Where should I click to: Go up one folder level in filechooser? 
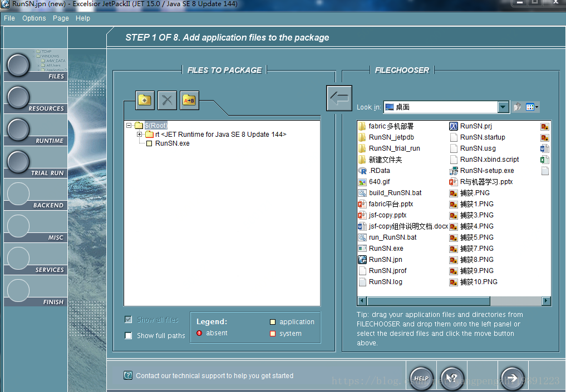pyautogui.click(x=517, y=107)
